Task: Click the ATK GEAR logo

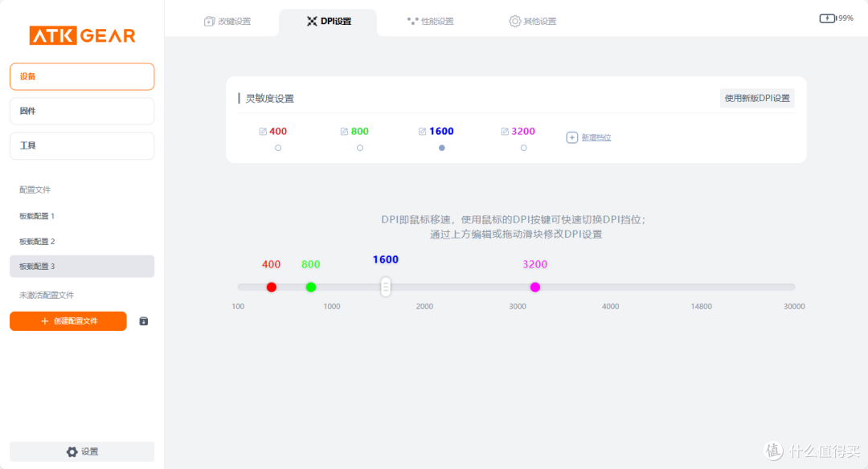Action: pyautogui.click(x=82, y=35)
